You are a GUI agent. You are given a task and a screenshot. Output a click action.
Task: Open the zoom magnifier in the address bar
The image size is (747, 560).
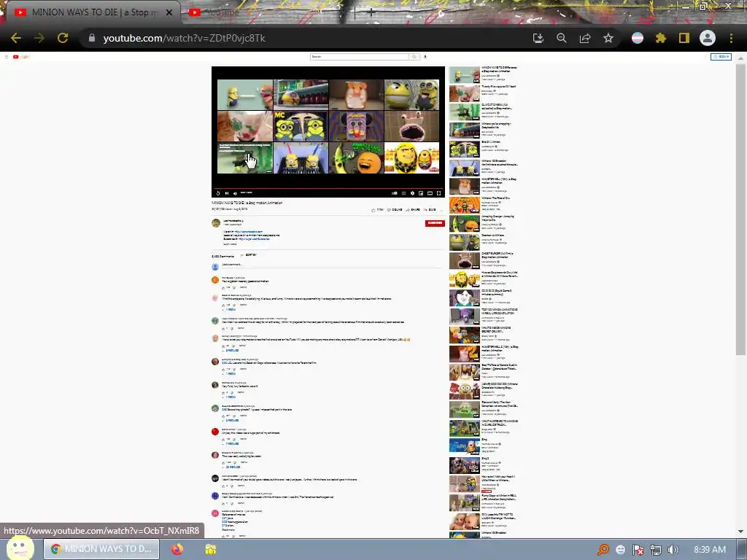[562, 38]
